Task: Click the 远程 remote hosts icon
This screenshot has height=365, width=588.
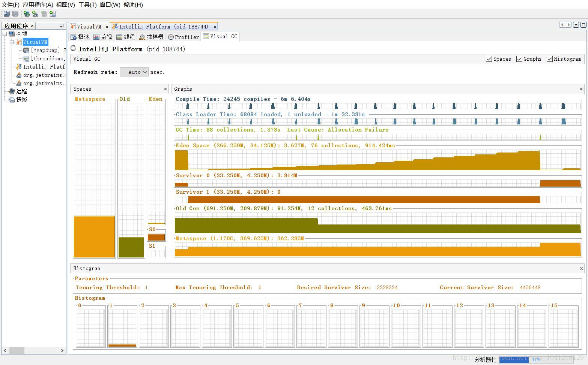Action: (12, 91)
